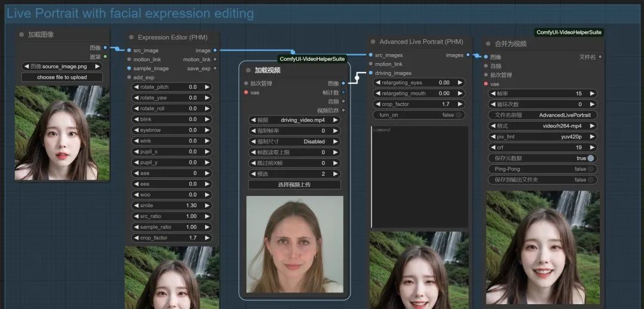Viewport: 644px width, 309px height.
Task: Click the 文件名 output port on 合并为视频 node
Action: click(600, 57)
